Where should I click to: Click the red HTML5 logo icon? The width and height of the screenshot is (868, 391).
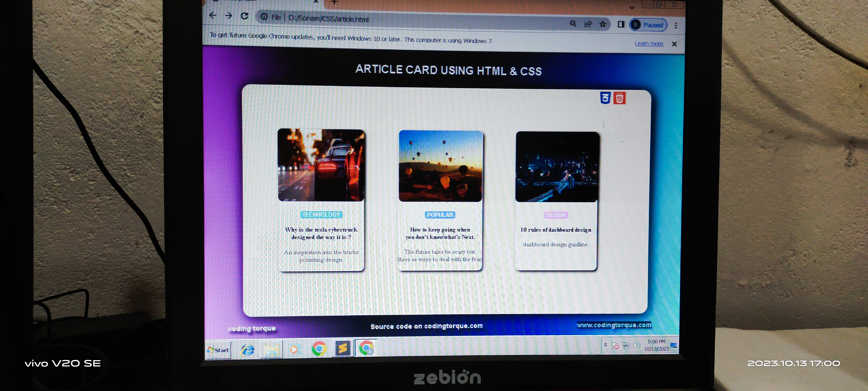coord(619,98)
